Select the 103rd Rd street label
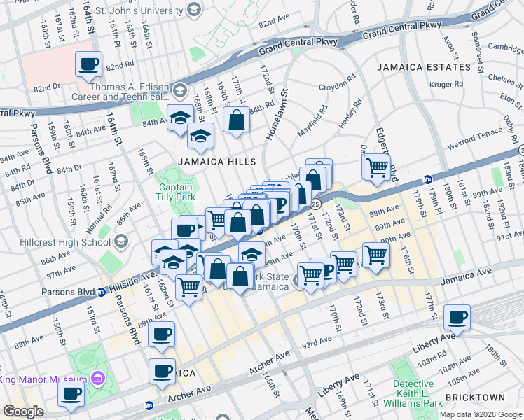This screenshot has height=420, width=524. pyautogui.click(x=432, y=359)
